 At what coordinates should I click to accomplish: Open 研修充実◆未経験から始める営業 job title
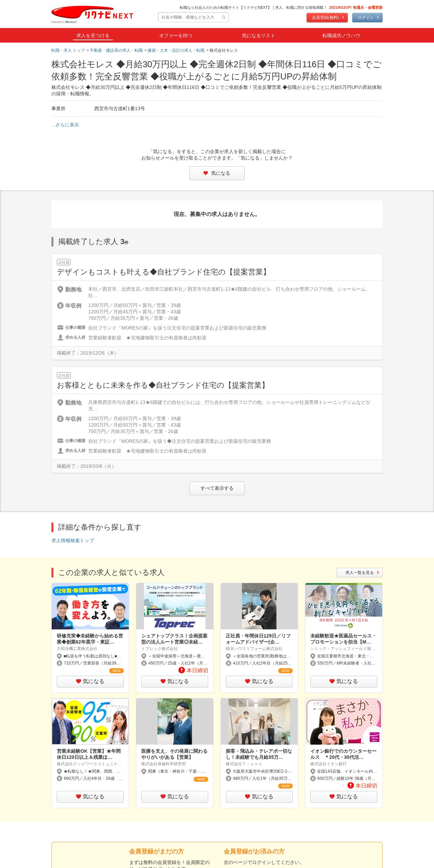pyautogui.click(x=90, y=639)
